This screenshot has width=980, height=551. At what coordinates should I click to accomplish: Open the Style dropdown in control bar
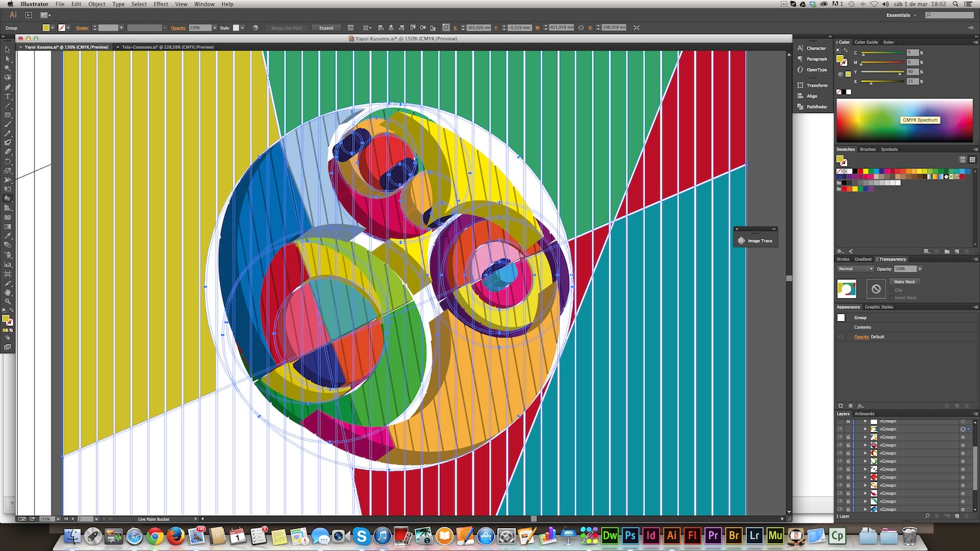[x=242, y=28]
